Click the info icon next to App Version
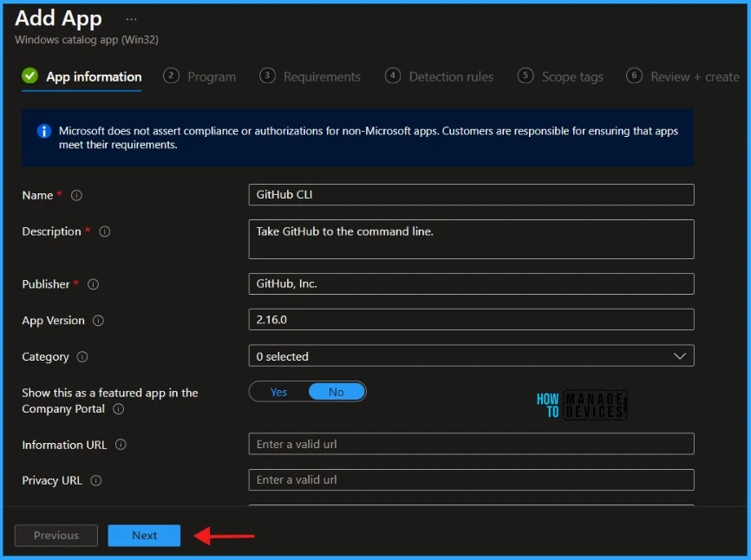Screen dimensions: 751x560 click(98, 321)
